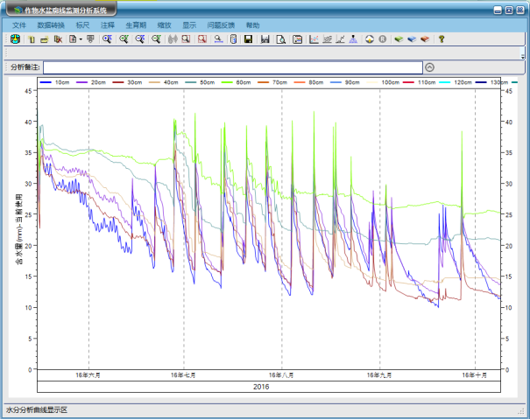The width and height of the screenshot is (530, 420).
Task: Click the 2016 year label below chart
Action: 261,387
